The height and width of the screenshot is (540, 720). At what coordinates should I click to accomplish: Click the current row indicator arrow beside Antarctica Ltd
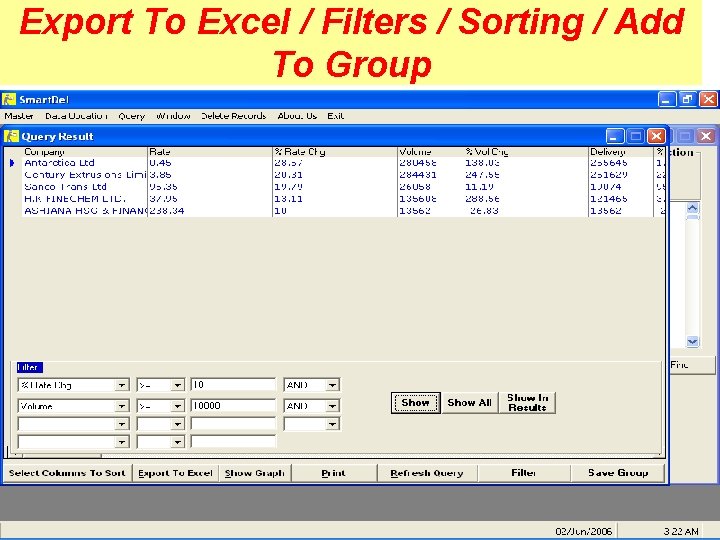(12, 163)
